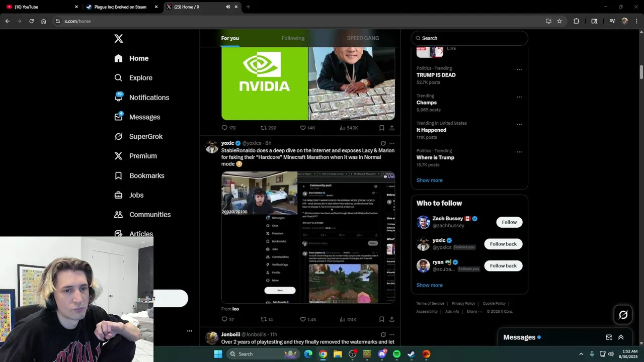Open the Explore section

133,78
